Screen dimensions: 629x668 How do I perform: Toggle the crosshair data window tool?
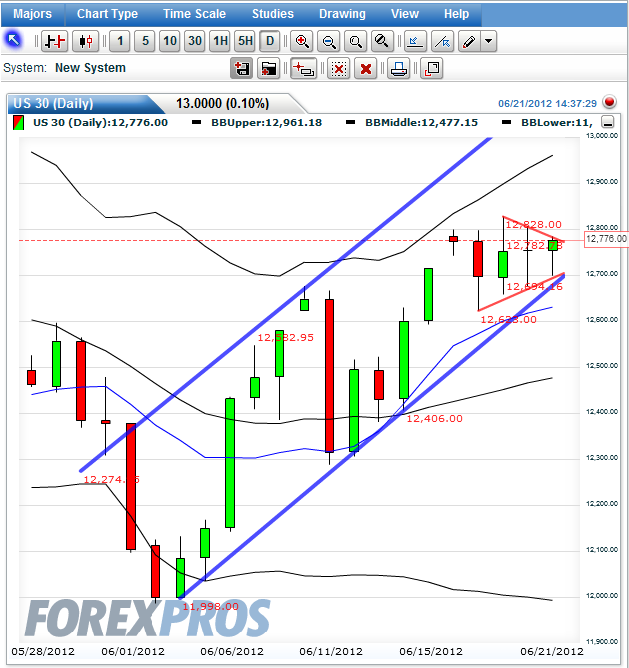click(303, 68)
